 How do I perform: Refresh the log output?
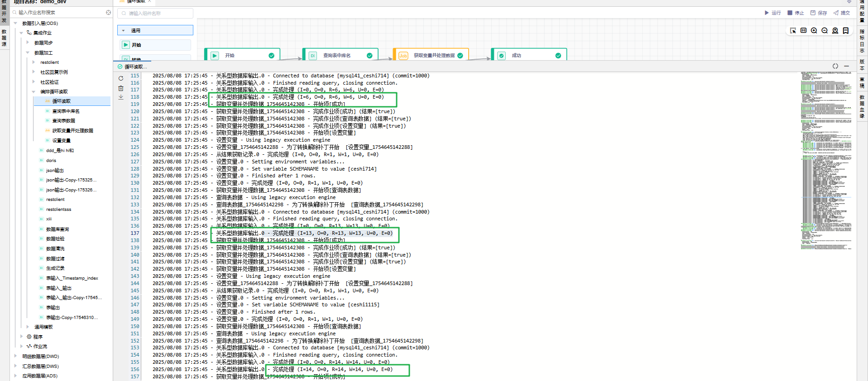[x=121, y=78]
